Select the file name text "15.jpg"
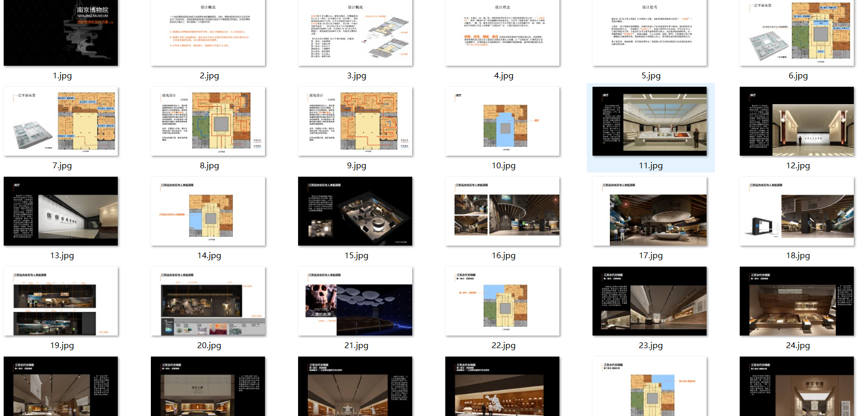868x416 pixels. coord(356,256)
